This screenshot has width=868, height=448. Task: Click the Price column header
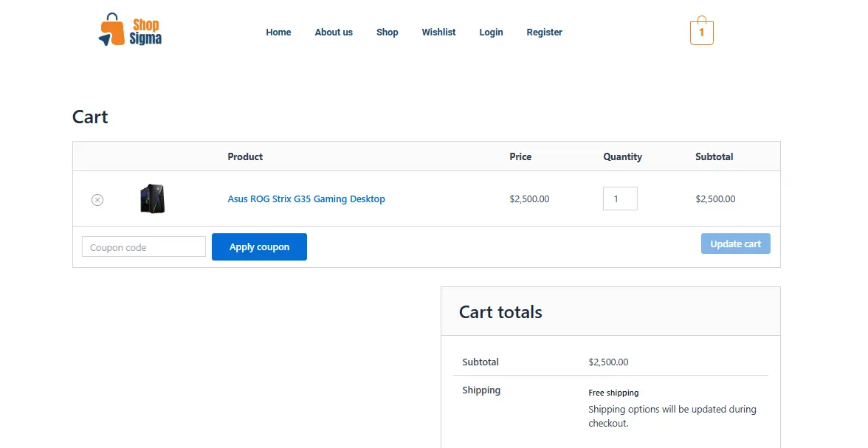[520, 156]
